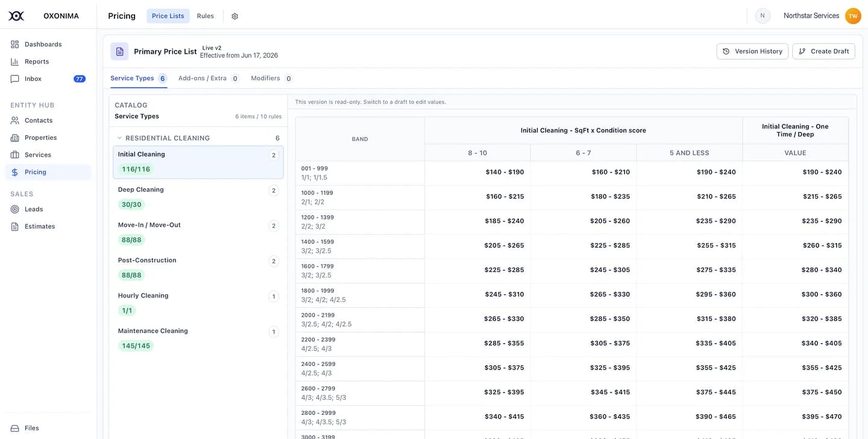Open Version History
Viewport: 868px width, 439px height.
753,51
